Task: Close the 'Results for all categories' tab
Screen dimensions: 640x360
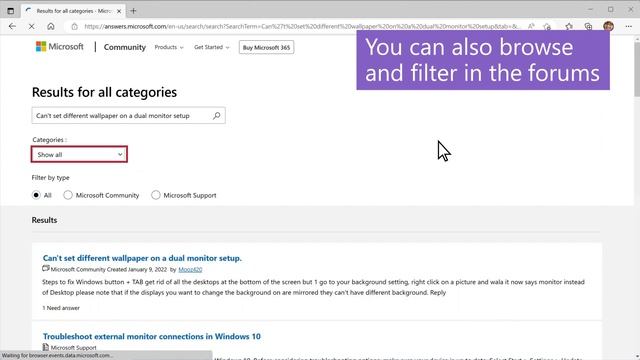Action: (x=119, y=11)
